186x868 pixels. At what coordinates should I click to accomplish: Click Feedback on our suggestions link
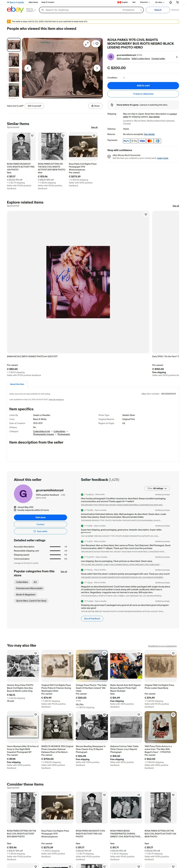pyautogui.click(x=162, y=646)
